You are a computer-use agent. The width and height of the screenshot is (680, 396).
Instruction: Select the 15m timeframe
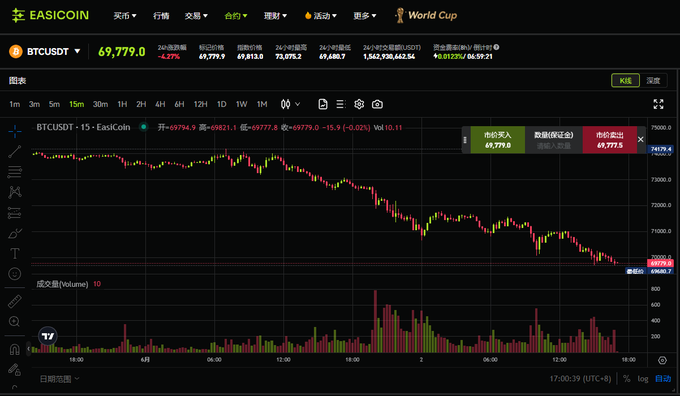(x=76, y=104)
